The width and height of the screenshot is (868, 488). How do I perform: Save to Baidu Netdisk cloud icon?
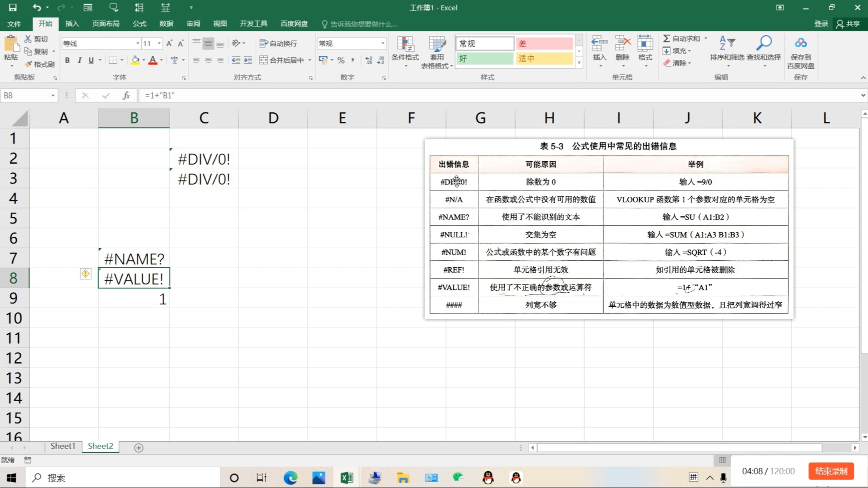pyautogui.click(x=801, y=52)
